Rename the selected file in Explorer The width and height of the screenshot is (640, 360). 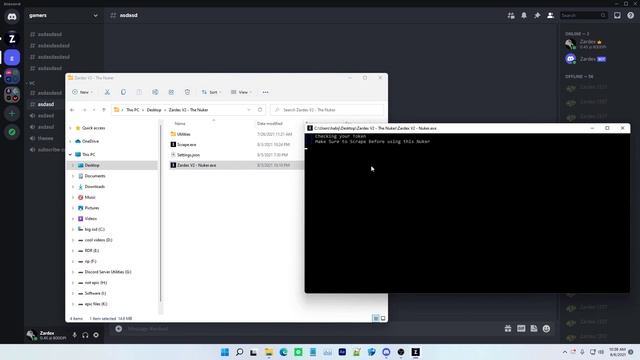(155, 92)
